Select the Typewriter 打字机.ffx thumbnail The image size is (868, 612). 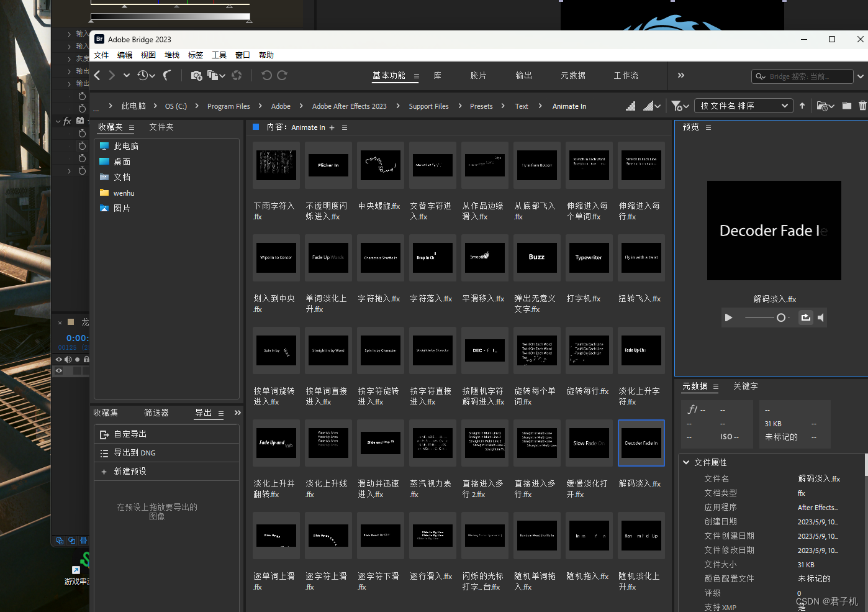pyautogui.click(x=589, y=258)
